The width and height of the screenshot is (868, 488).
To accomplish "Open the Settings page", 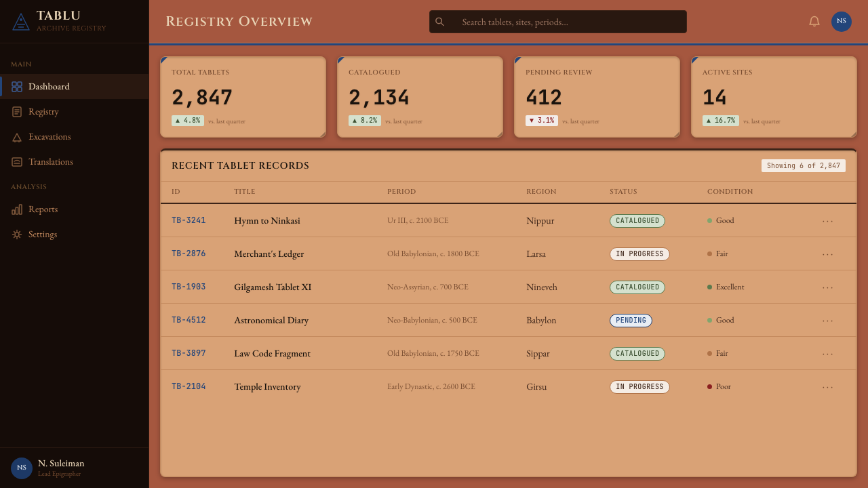I will pos(75,235).
